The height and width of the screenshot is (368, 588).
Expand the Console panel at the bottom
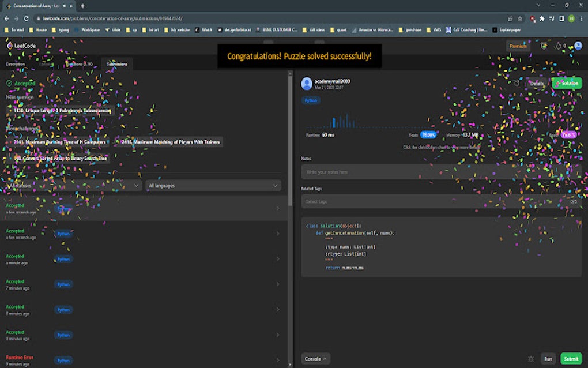(x=315, y=359)
